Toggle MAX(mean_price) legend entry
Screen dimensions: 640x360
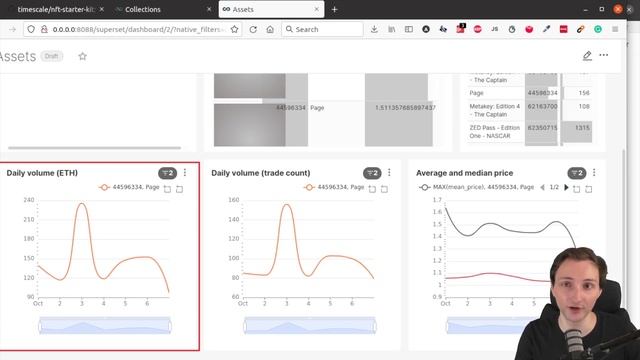coord(477,187)
